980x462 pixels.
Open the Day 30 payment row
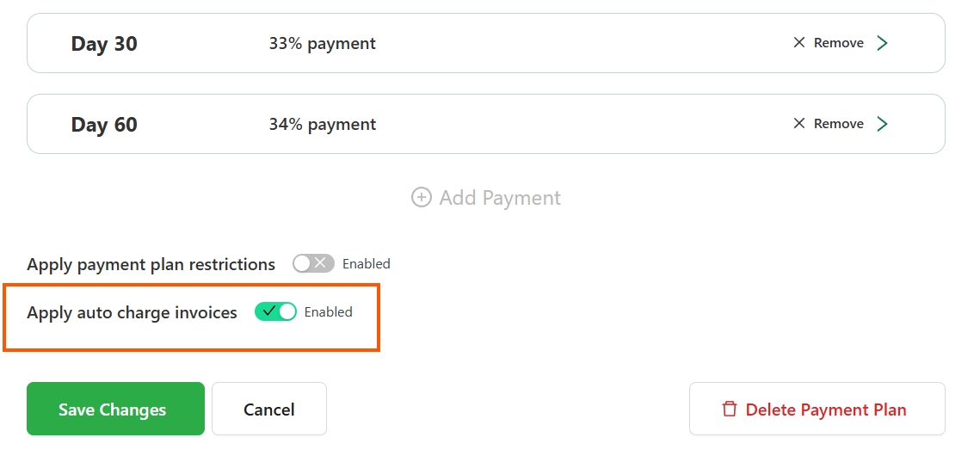485,43
